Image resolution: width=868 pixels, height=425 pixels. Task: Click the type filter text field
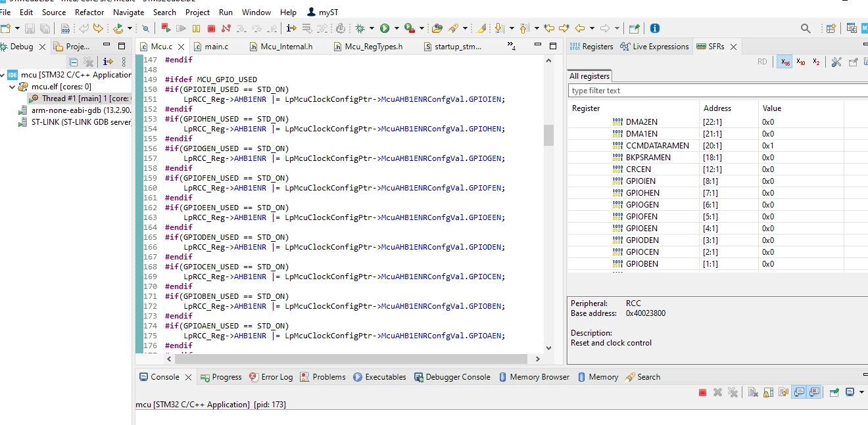point(718,91)
